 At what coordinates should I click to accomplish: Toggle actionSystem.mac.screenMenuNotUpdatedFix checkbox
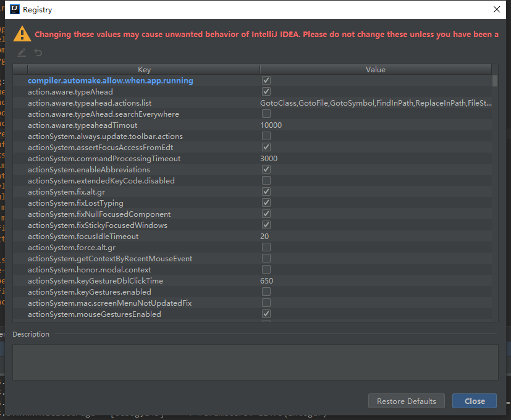(266, 303)
